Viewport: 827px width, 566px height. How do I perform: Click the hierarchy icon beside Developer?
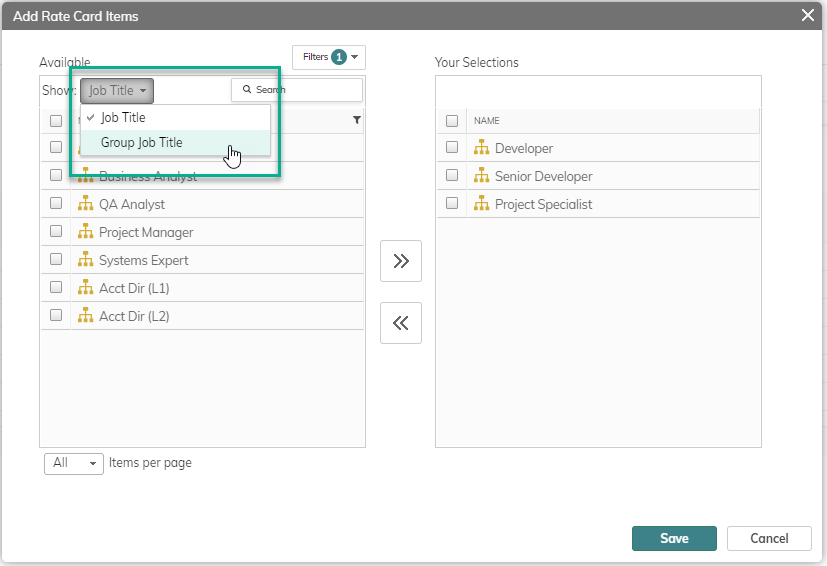pos(481,148)
